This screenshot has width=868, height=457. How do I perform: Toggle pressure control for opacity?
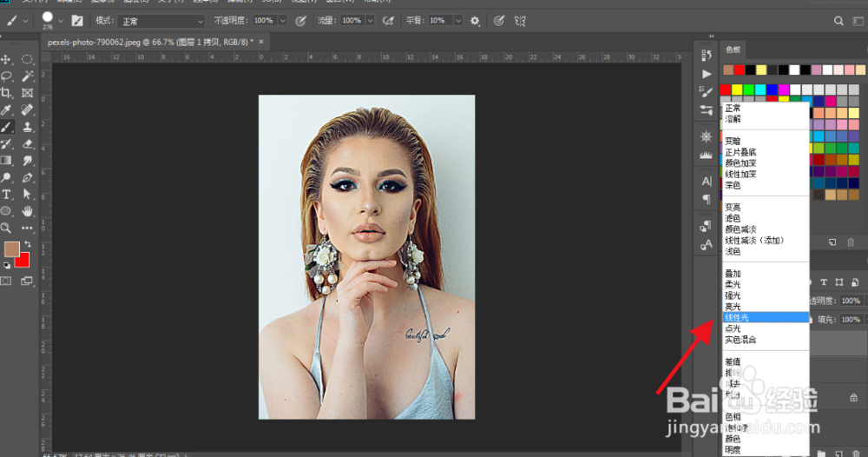(x=300, y=21)
